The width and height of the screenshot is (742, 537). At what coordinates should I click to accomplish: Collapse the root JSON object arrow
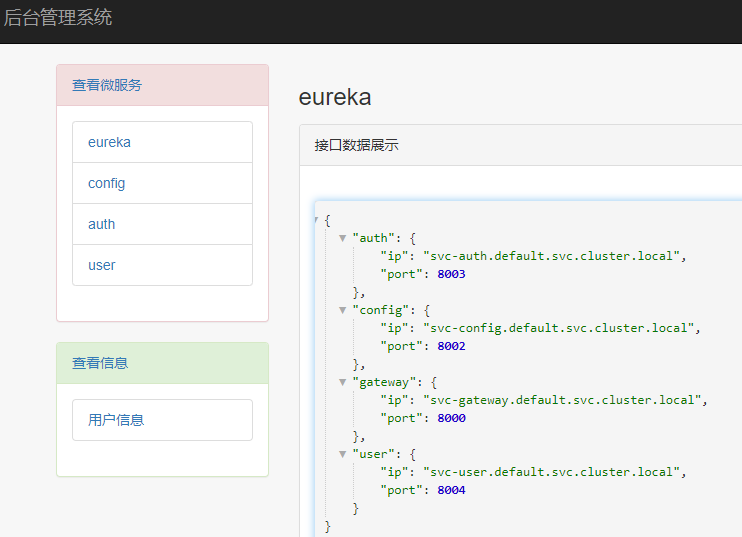click(317, 220)
